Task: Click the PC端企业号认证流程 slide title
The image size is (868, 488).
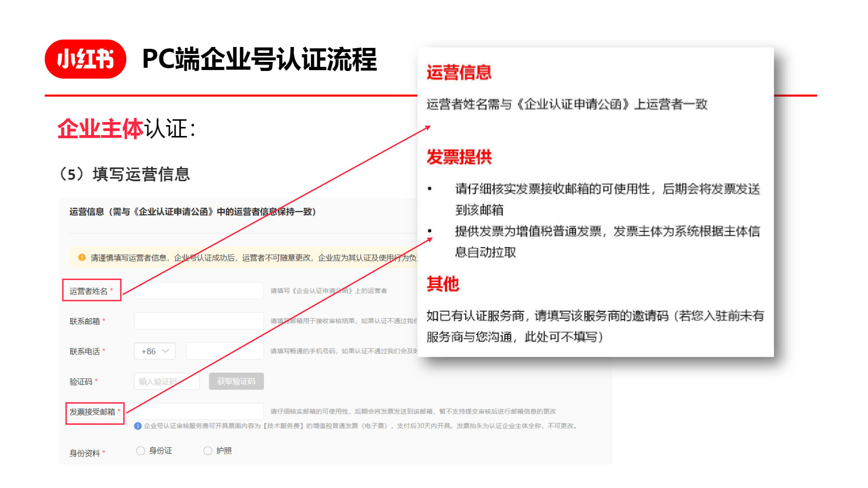Action: 259,59
